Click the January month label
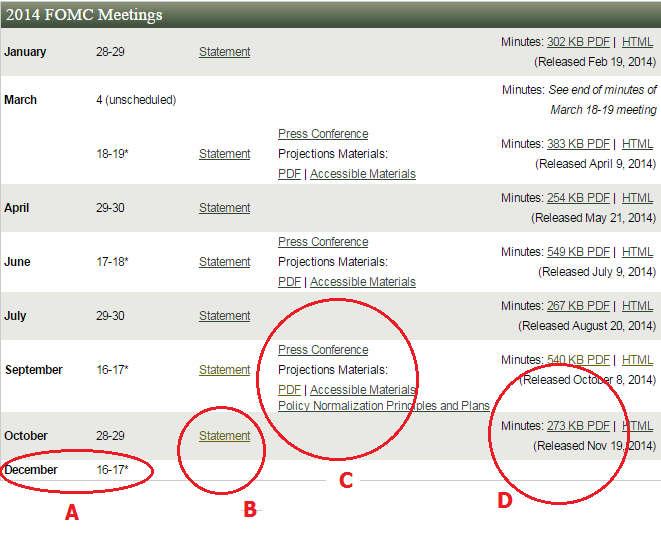This screenshot has height=539, width=661. click(x=25, y=52)
